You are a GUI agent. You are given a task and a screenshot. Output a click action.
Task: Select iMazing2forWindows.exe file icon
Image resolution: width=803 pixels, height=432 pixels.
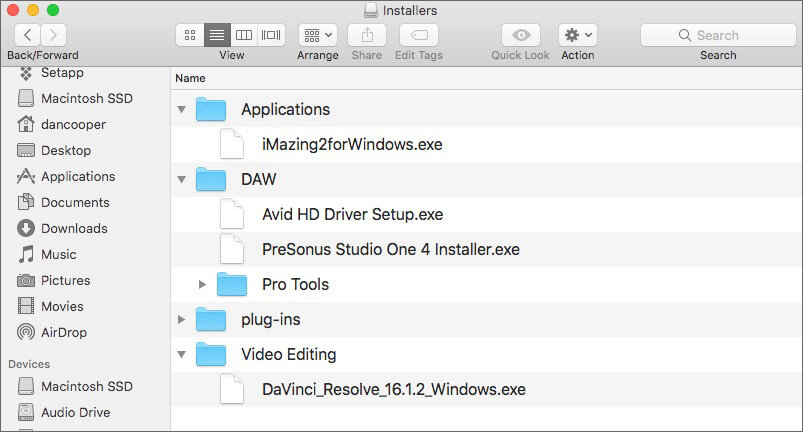[x=232, y=144]
